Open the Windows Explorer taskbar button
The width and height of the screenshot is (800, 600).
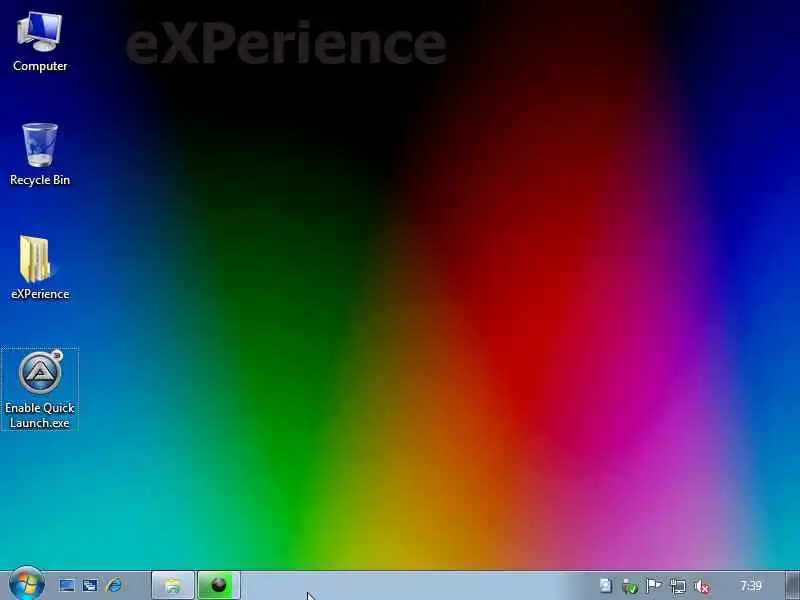173,585
